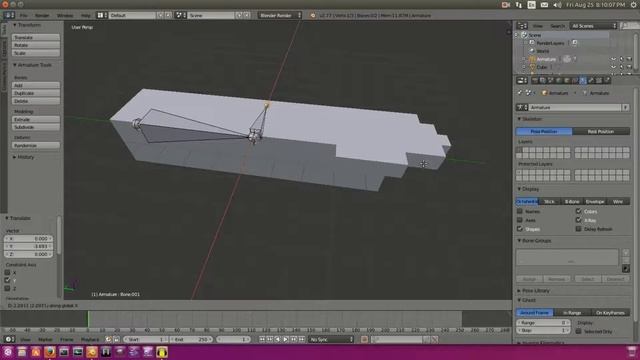The width and height of the screenshot is (640, 360).
Task: Click the Duplicate bones button
Action: [x=36, y=93]
